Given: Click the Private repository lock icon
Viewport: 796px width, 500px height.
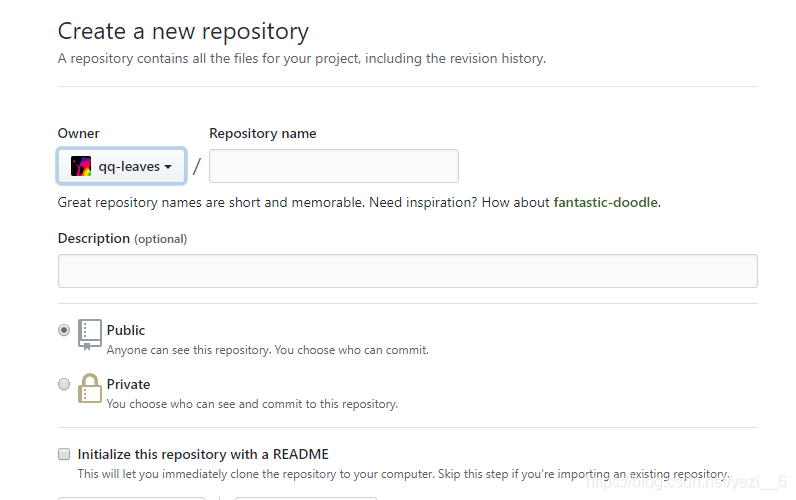Looking at the screenshot, I should pos(89,388).
